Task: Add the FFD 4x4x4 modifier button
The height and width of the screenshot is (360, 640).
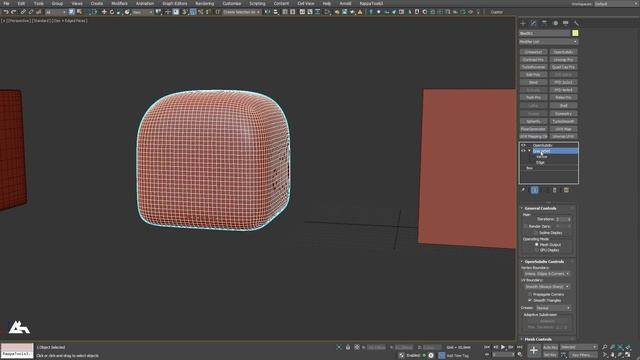Action: coord(563,90)
